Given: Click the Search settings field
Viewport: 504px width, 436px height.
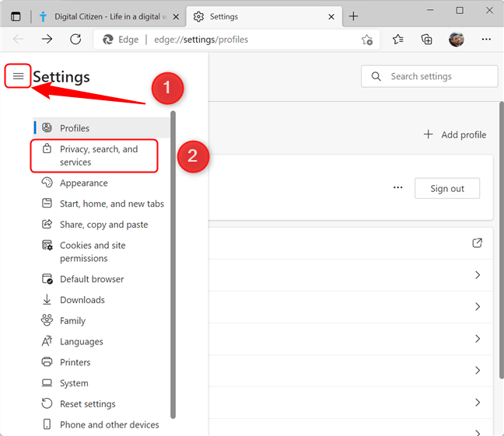Looking at the screenshot, I should [429, 76].
